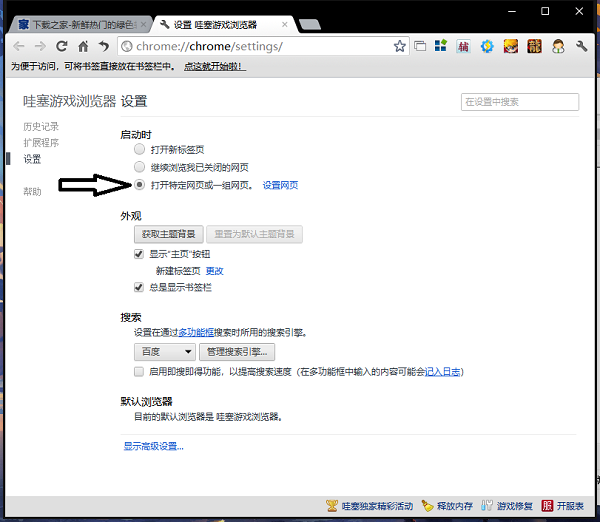Click the reload page icon
The height and width of the screenshot is (522, 600).
point(62,46)
